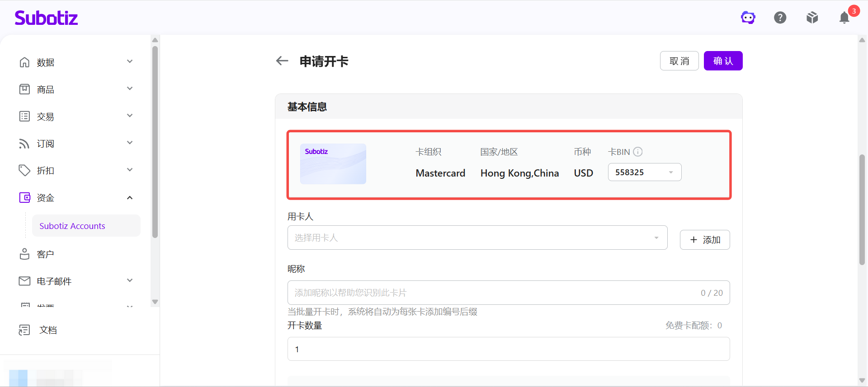Click the 国家/地区 label
The image size is (868, 387).
tap(499, 152)
